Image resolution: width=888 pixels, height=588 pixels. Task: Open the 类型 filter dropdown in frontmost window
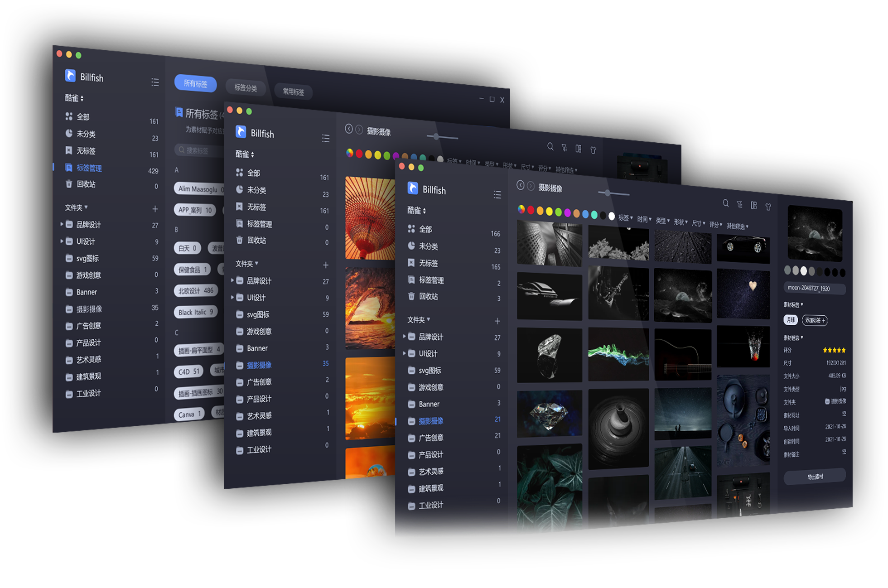[x=662, y=221]
